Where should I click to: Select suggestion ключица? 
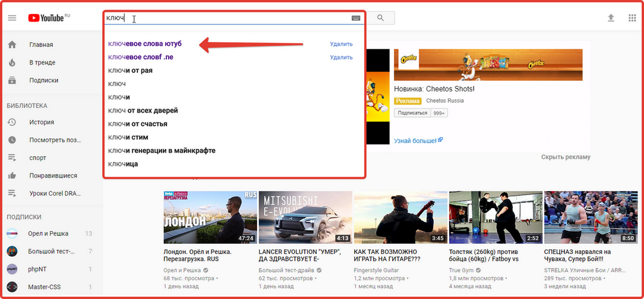point(123,164)
